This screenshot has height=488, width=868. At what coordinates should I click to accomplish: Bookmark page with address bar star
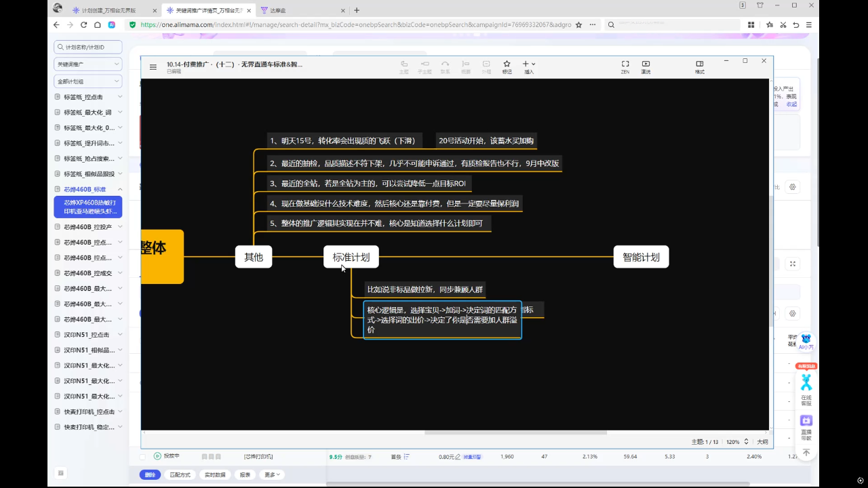(x=578, y=24)
